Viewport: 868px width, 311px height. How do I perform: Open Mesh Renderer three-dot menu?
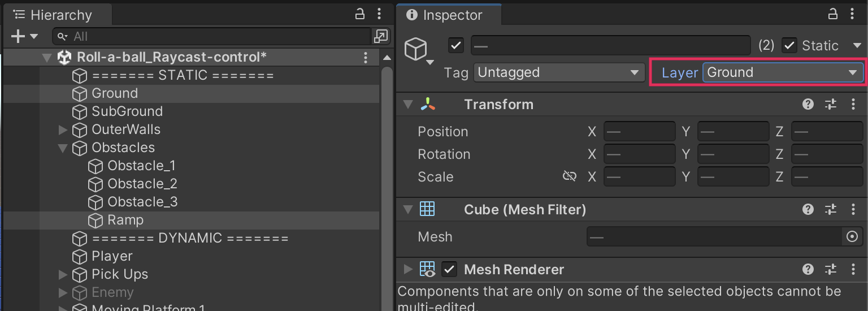(853, 270)
